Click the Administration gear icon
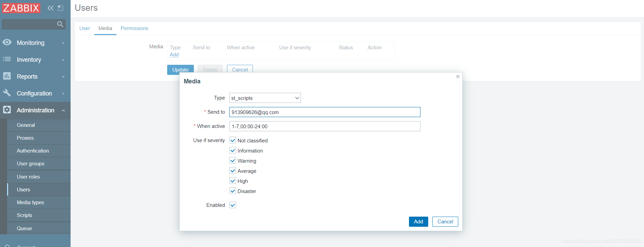This screenshot has width=644, height=247. (x=7, y=110)
